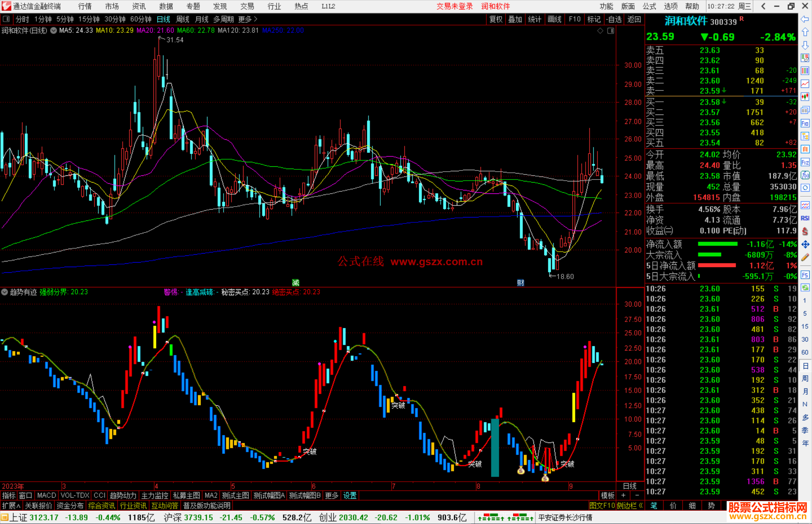Click the plus zoom-in button beside 模板
The height and width of the screenshot is (524, 812).
[x=623, y=495]
